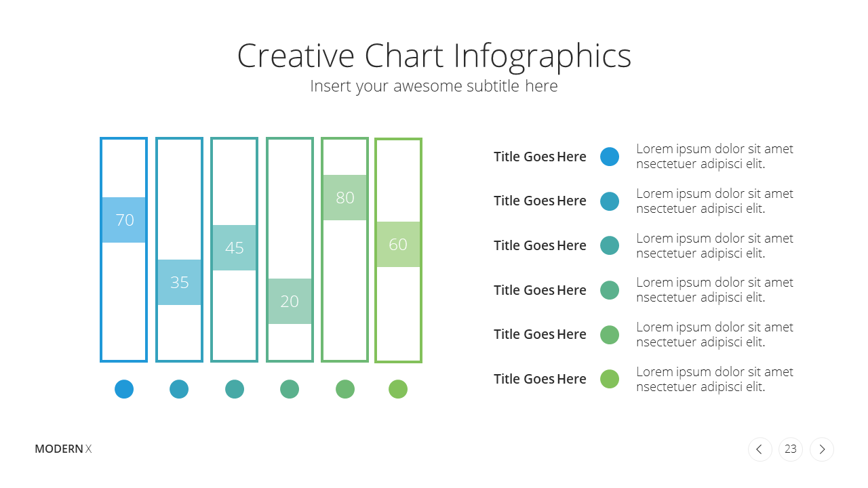868x488 pixels.
Task: Select the last light green legend circle
Action: (x=610, y=379)
